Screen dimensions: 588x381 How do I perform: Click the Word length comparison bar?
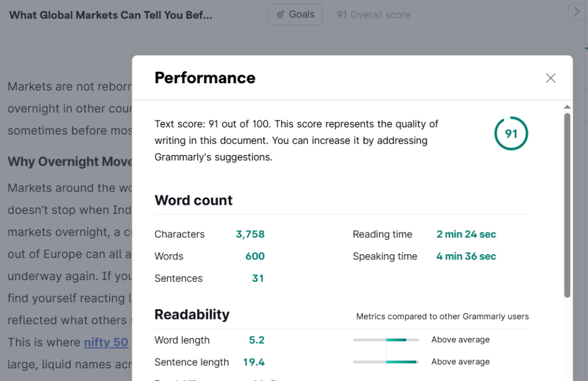point(386,340)
